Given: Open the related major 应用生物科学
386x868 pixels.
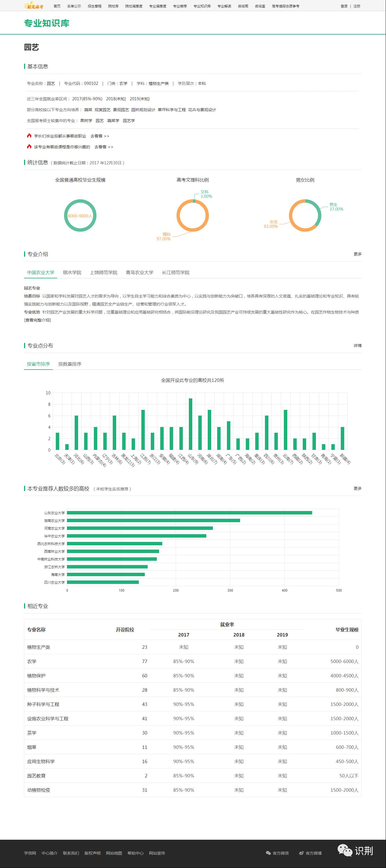Looking at the screenshot, I should tap(41, 761).
